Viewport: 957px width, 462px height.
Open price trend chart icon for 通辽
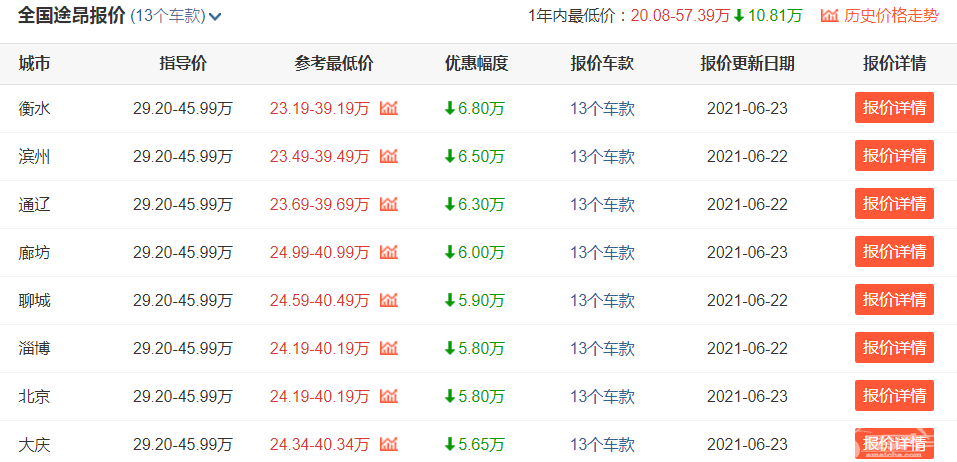click(x=388, y=204)
